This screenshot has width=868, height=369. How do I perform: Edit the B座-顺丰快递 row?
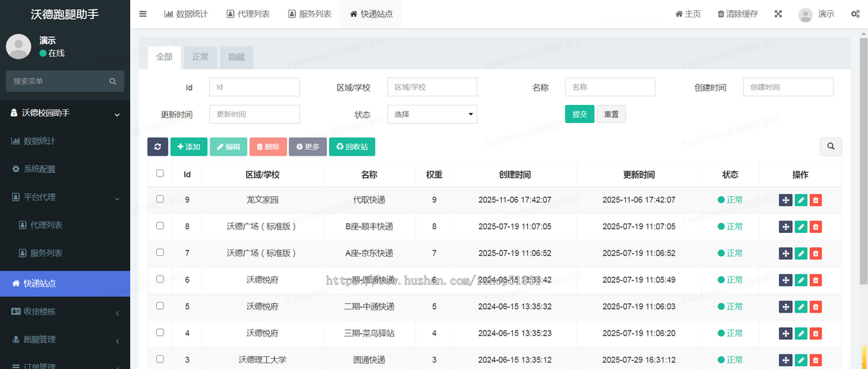tap(801, 226)
